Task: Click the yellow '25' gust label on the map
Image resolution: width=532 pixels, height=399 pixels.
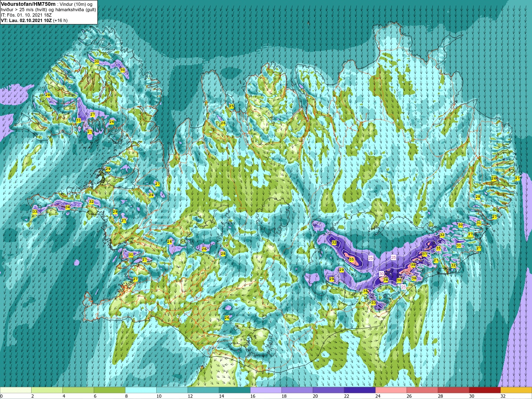Action: pyautogui.click(x=232, y=106)
